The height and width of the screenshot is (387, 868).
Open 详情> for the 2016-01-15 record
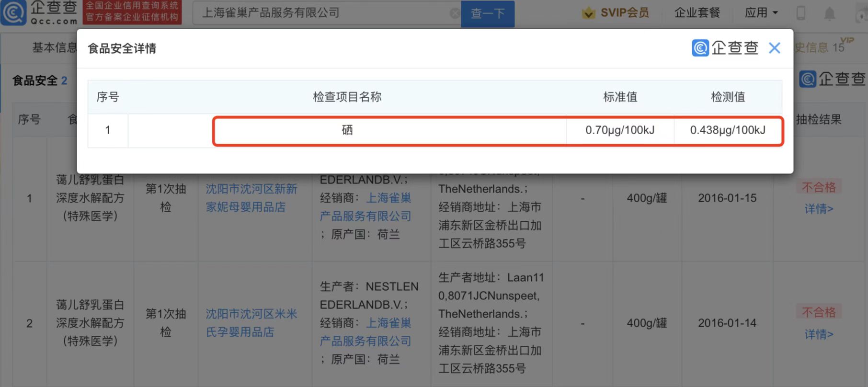819,209
